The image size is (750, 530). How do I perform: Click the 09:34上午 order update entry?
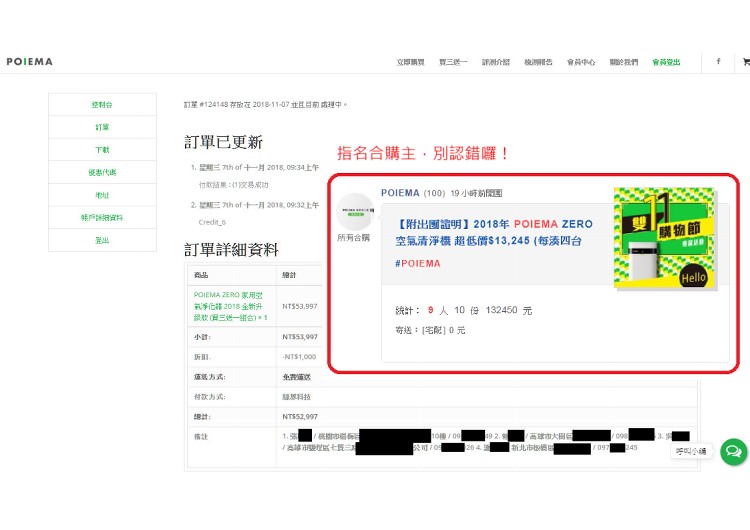coord(259,167)
